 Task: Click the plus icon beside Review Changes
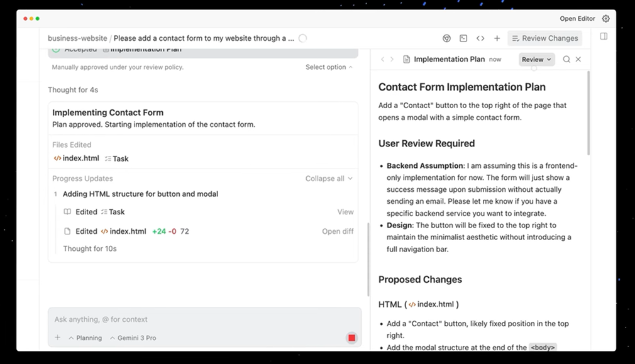click(x=497, y=38)
